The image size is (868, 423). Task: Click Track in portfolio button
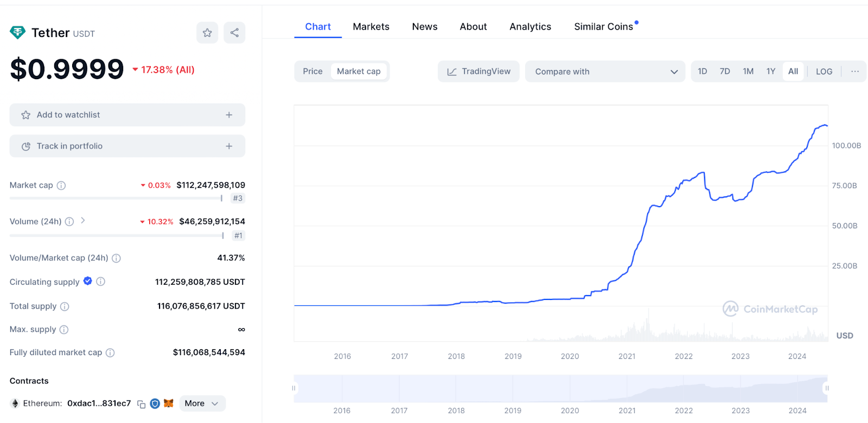click(x=127, y=146)
